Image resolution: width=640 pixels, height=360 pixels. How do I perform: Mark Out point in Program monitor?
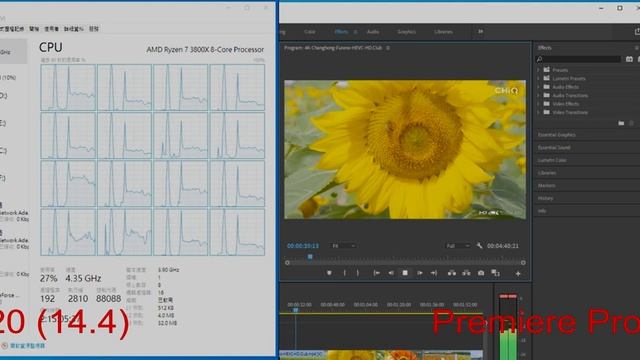click(358, 273)
